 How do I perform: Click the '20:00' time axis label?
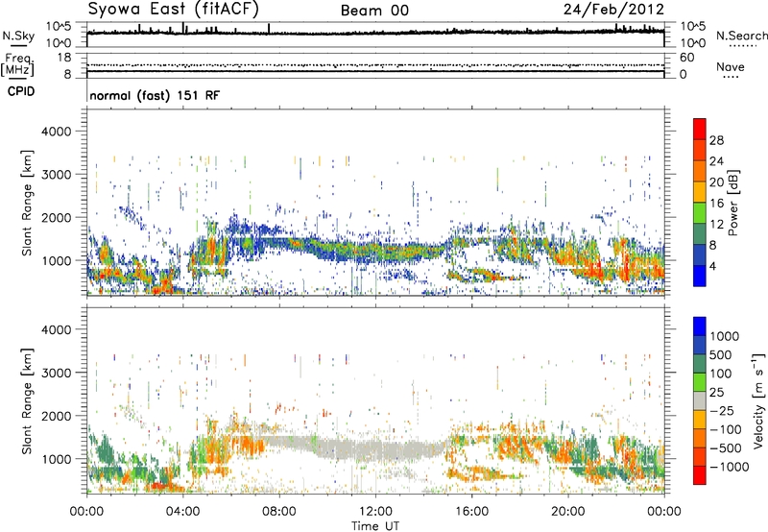point(567,512)
